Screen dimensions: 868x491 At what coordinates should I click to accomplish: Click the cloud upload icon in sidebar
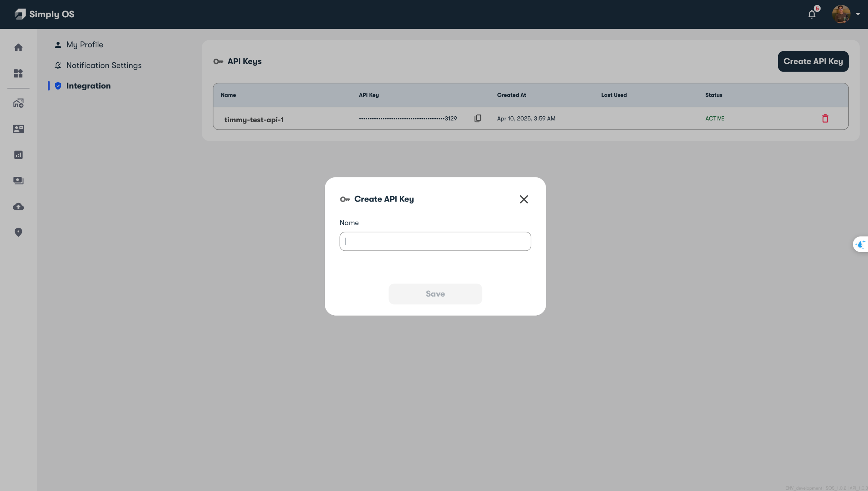click(x=18, y=207)
